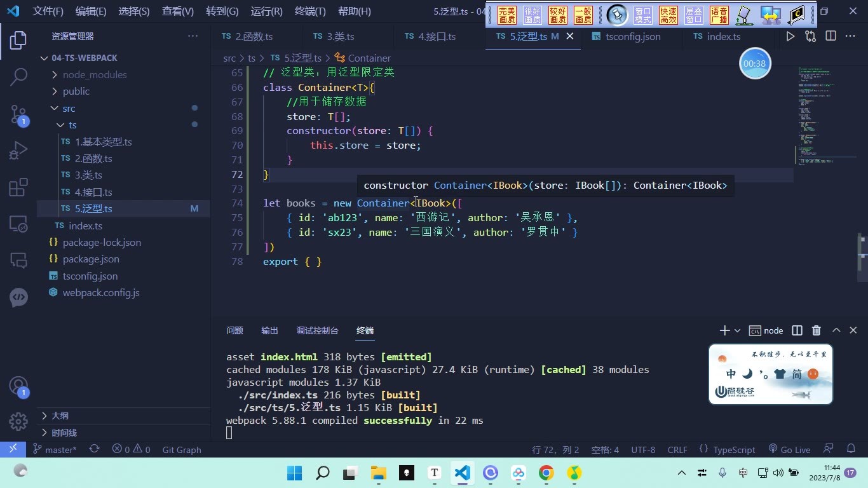Screen dimensions: 868x488
Task: Close the terminal panel
Action: coord(854,330)
